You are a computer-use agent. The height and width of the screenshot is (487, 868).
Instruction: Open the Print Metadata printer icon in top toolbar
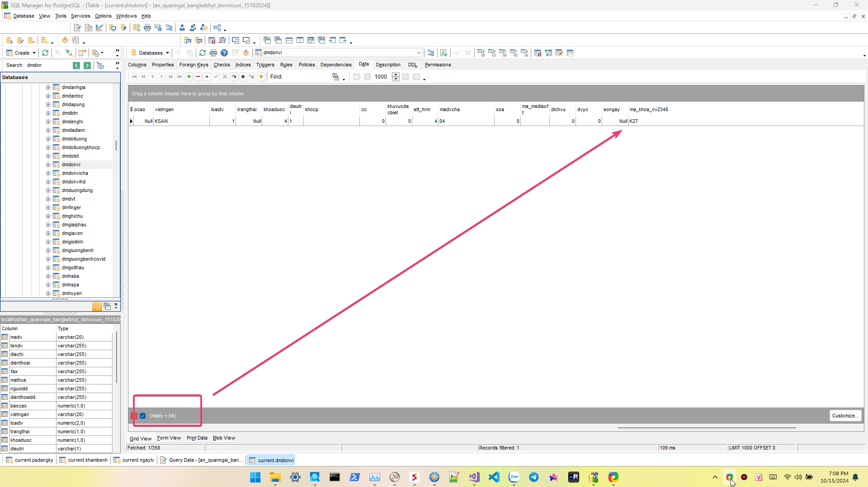tap(147, 28)
